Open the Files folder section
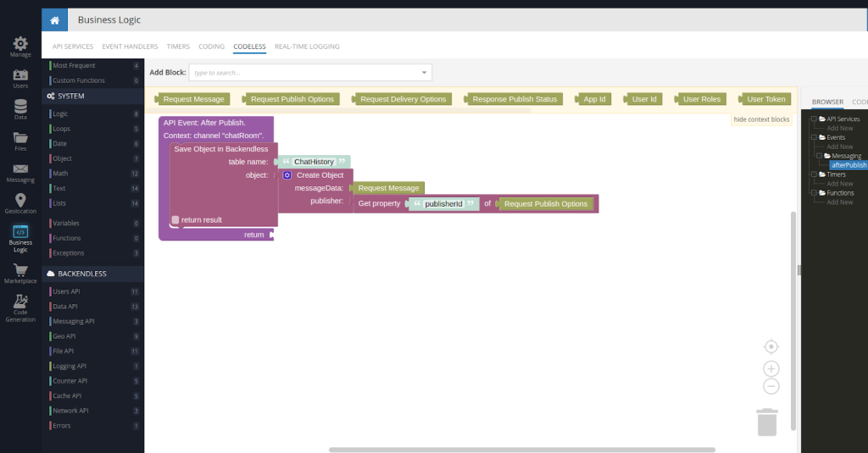Viewport: 868px width, 453px height. pyautogui.click(x=20, y=141)
